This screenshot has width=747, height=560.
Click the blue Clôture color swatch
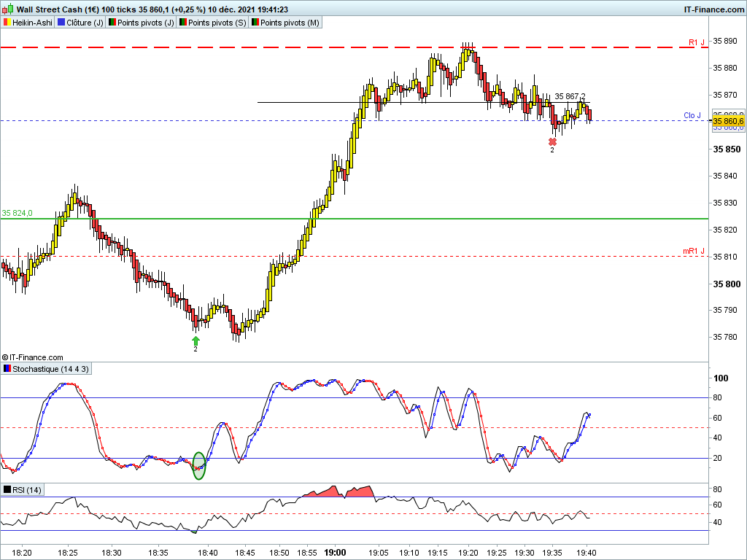pyautogui.click(x=61, y=23)
